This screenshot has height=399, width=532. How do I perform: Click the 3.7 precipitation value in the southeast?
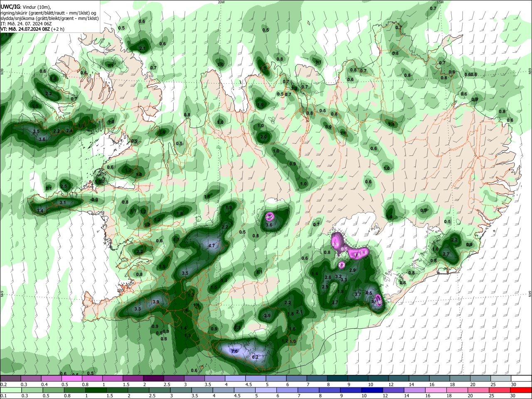(357, 294)
